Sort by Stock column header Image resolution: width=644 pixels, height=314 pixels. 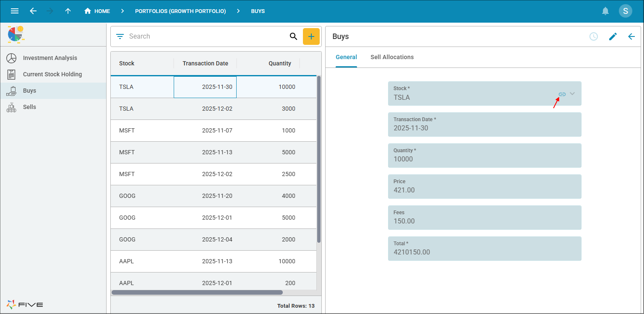[x=142, y=63]
